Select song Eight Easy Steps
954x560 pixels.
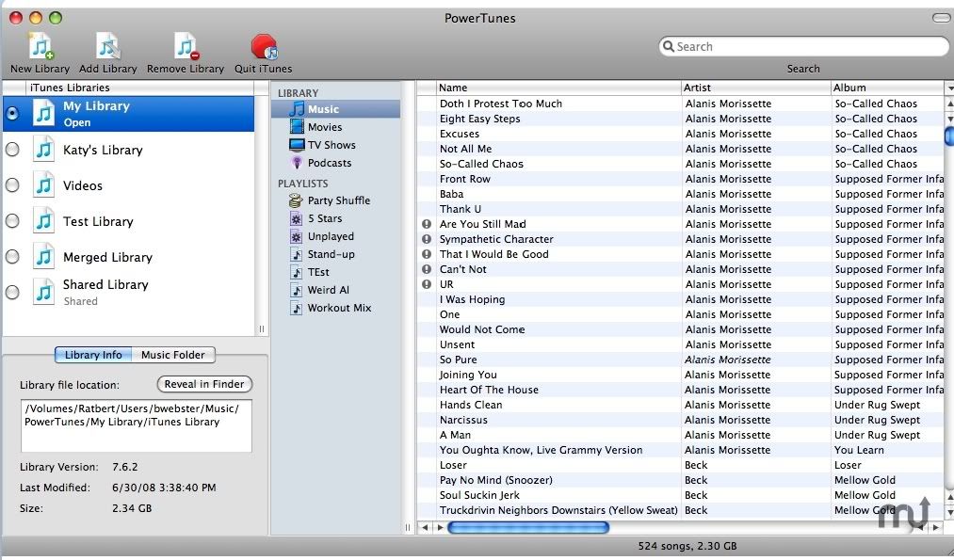(x=480, y=119)
